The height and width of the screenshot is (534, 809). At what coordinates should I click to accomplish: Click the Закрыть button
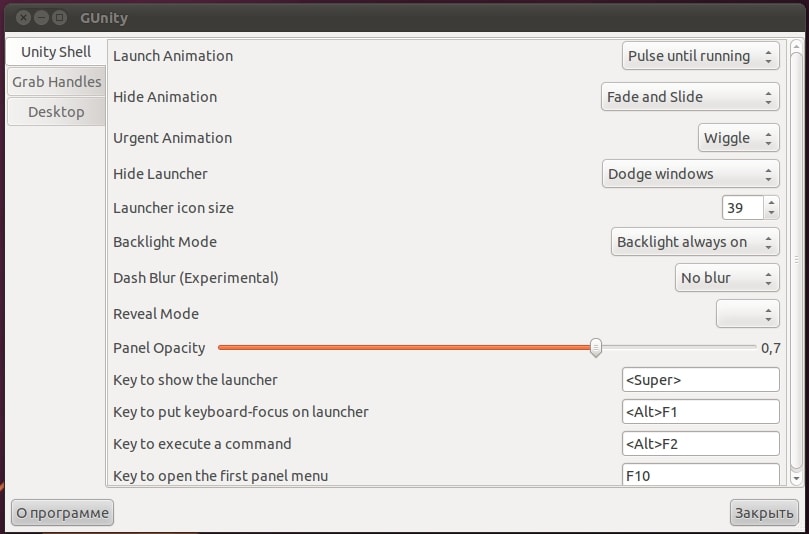click(764, 513)
